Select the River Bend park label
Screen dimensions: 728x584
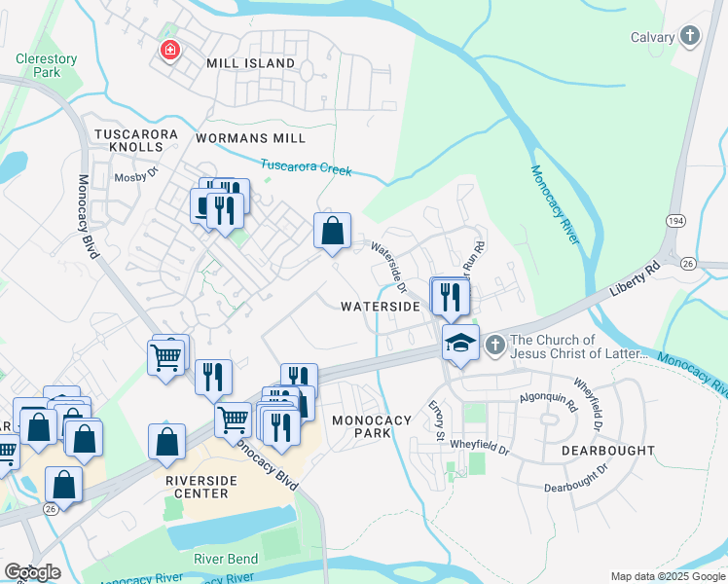coord(226,559)
